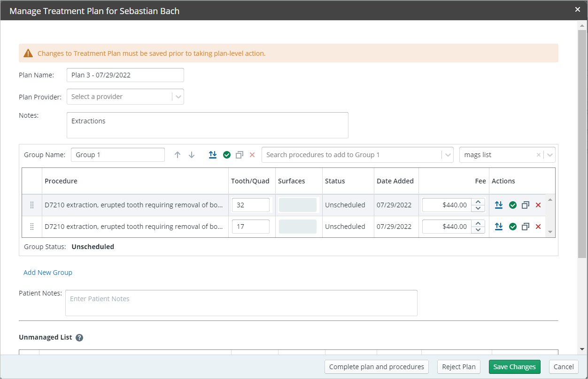
Task: Click Reject Plan button
Action: tap(459, 367)
